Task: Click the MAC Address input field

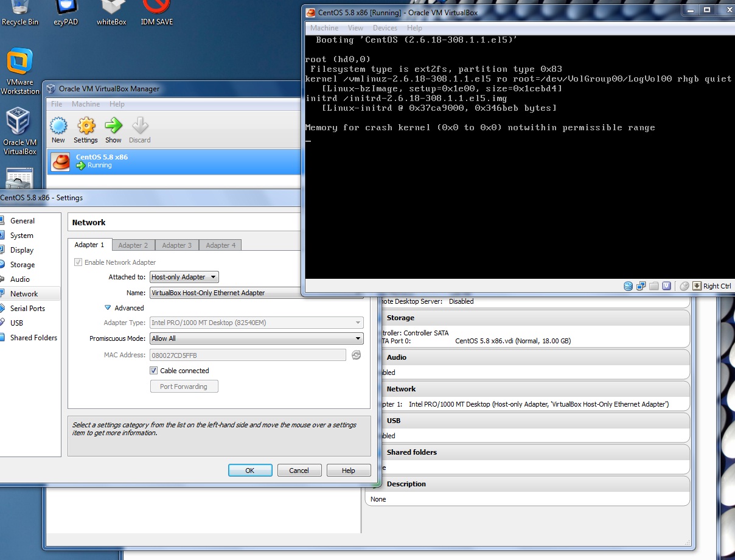Action: tap(248, 355)
